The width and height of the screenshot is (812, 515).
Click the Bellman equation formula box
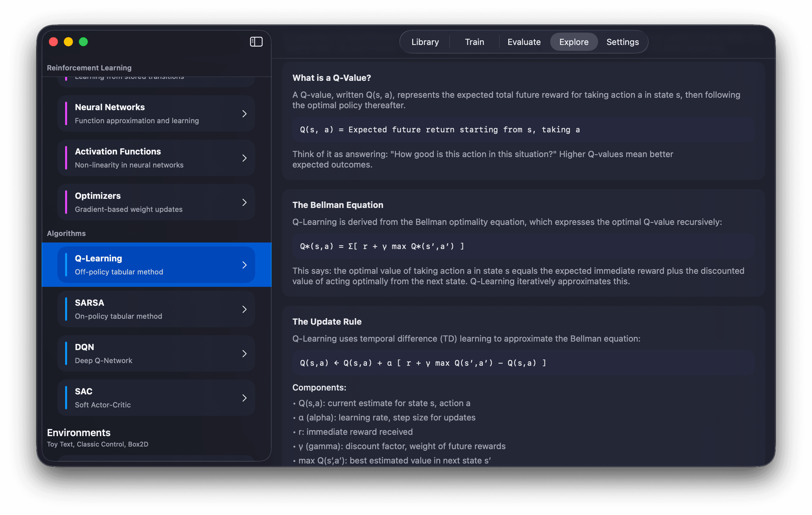(523, 246)
